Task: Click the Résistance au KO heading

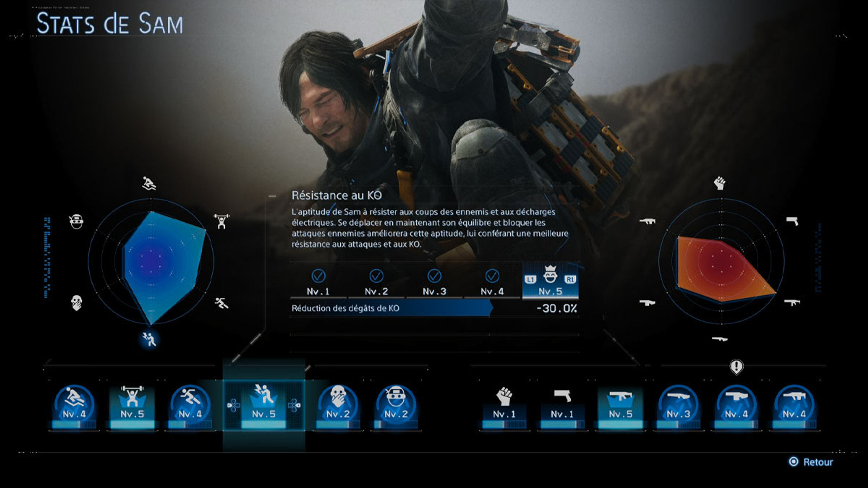Action: click(x=337, y=196)
